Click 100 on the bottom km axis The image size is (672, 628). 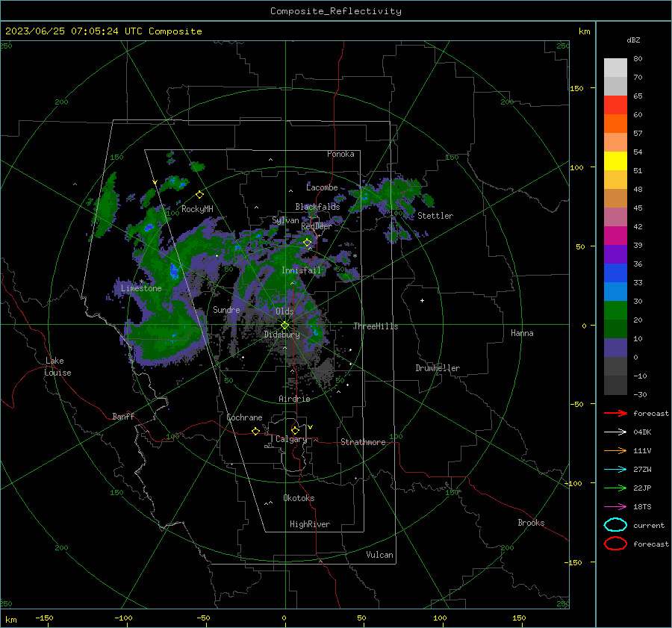(440, 618)
